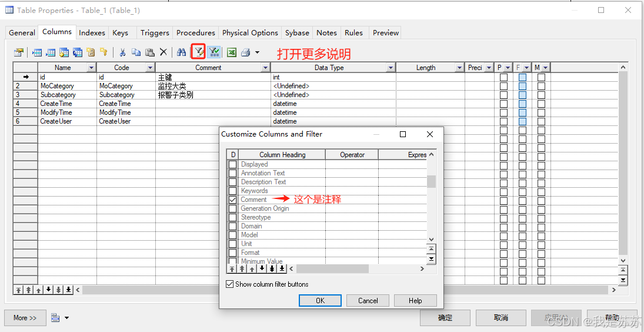Click Help in Customize Columns dialog
This screenshot has width=644, height=332.
415,300
